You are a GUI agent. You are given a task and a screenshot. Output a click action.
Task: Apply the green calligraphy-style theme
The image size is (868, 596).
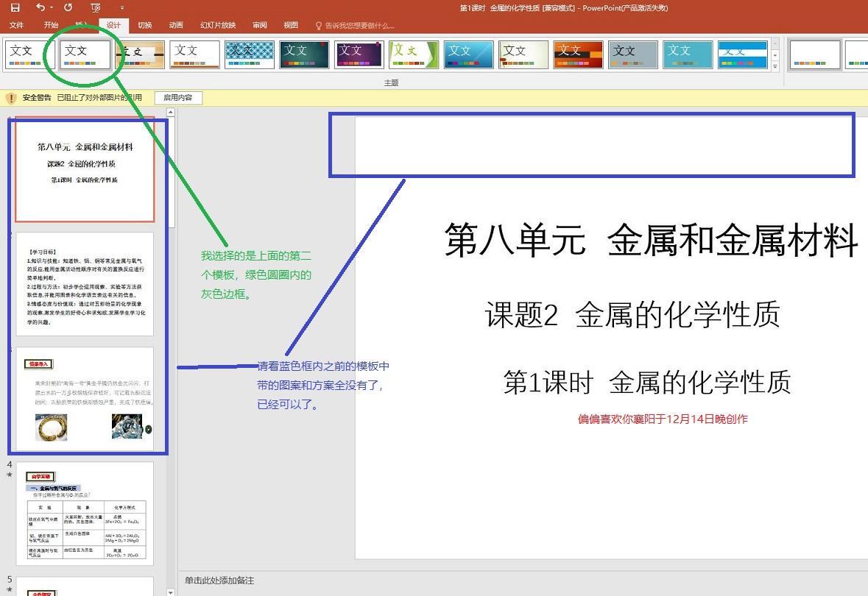coord(413,55)
